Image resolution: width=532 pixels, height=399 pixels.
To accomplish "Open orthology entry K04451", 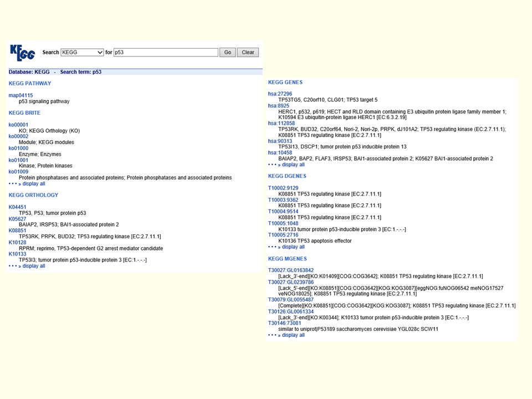I will coord(17,207).
